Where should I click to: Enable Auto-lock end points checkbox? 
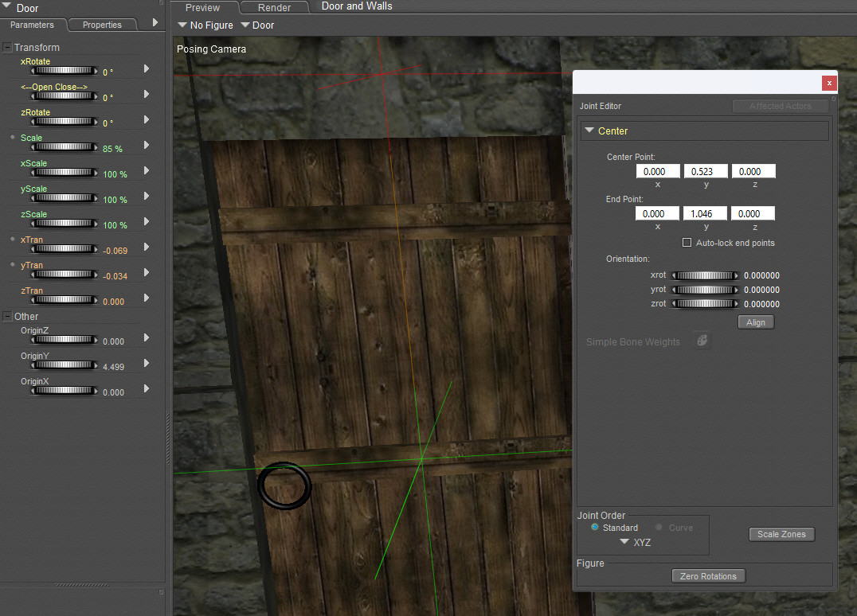tap(687, 243)
